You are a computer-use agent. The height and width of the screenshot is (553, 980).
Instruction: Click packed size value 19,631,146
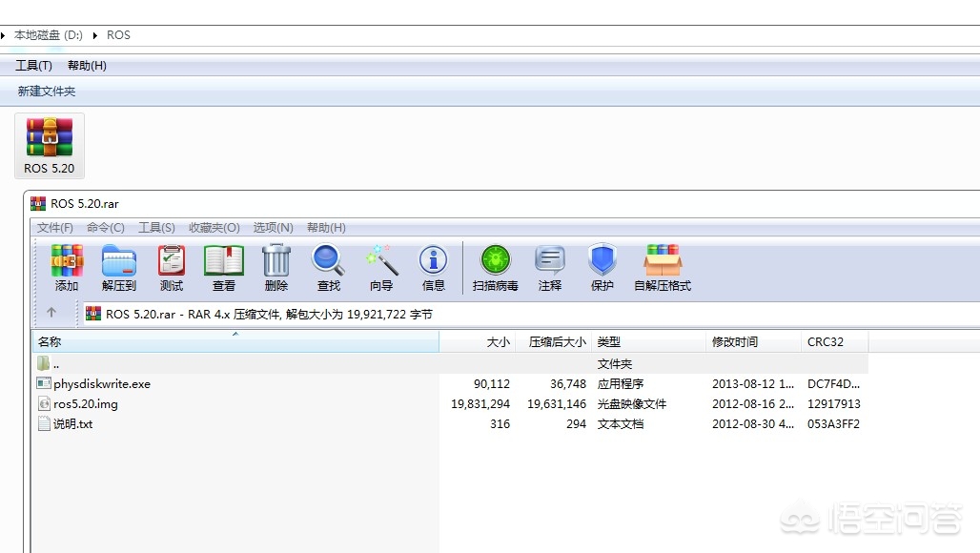click(x=556, y=403)
